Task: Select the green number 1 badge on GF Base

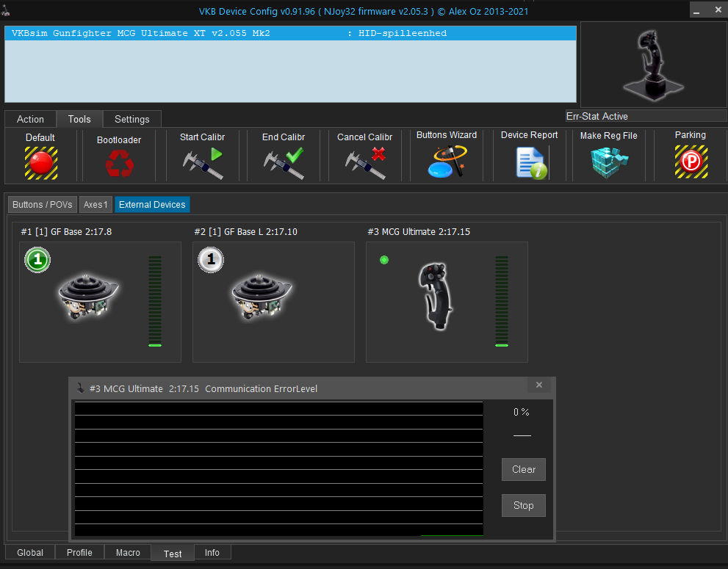Action: [37, 260]
